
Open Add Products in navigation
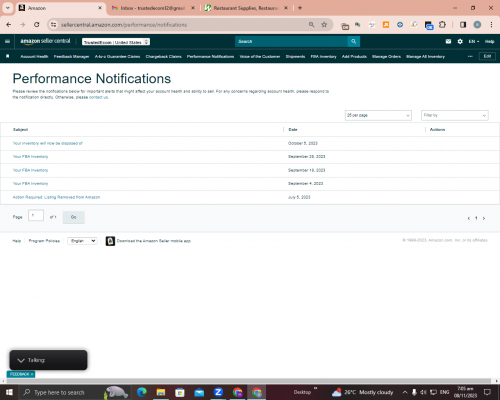pyautogui.click(x=354, y=57)
